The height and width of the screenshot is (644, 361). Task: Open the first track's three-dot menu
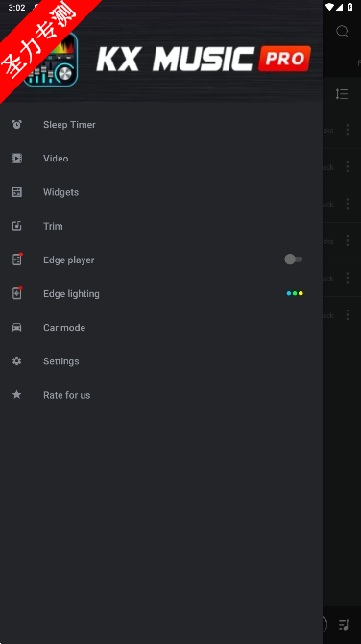(347, 130)
